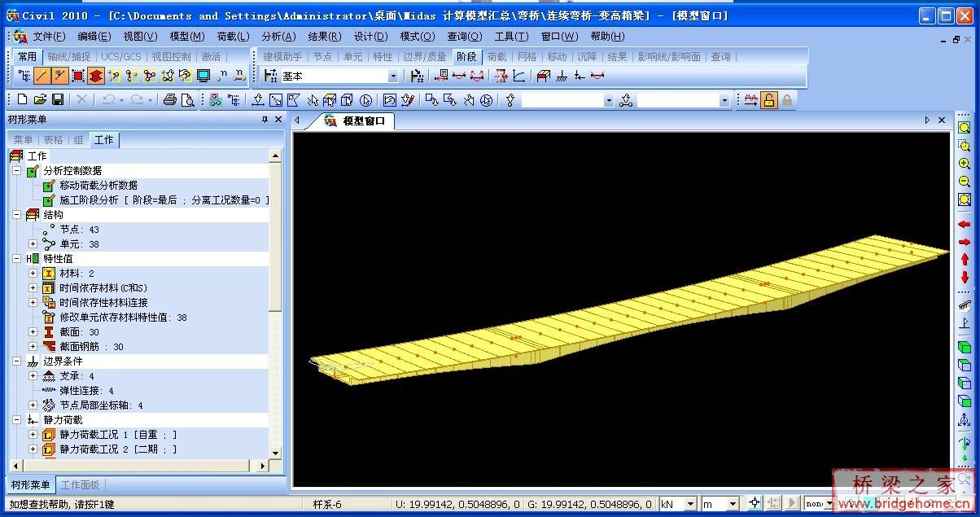Click the red-and-white composite section stage icon
Screen dimensions: 980x517
[544, 76]
